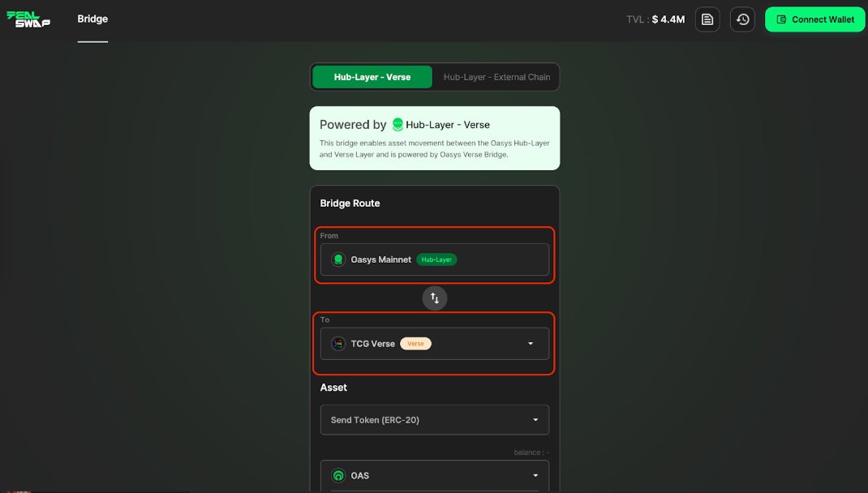The width and height of the screenshot is (868, 493).
Task: Expand the TCG Verse dropdown arrow
Action: [531, 344]
